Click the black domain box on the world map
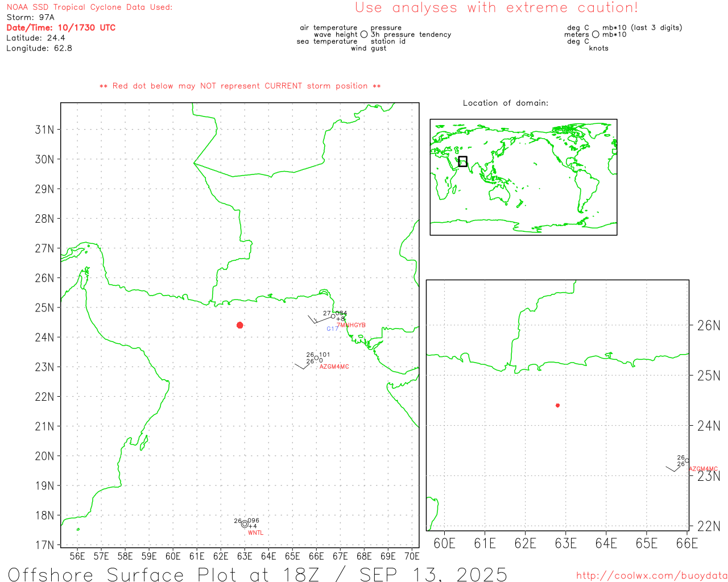 coord(462,161)
